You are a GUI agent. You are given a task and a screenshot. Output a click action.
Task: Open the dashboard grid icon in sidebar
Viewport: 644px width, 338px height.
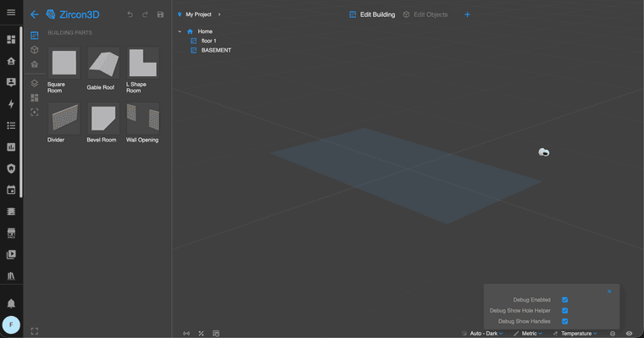11,40
